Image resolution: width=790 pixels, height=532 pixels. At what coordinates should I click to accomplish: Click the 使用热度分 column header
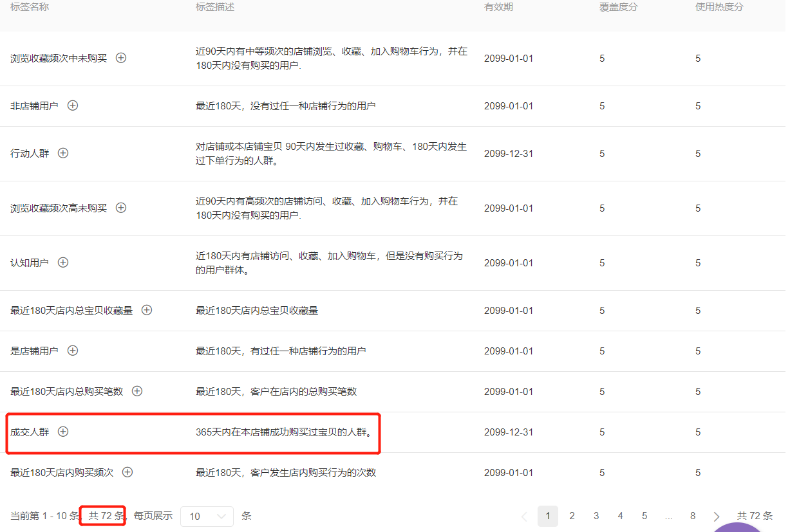coord(719,7)
